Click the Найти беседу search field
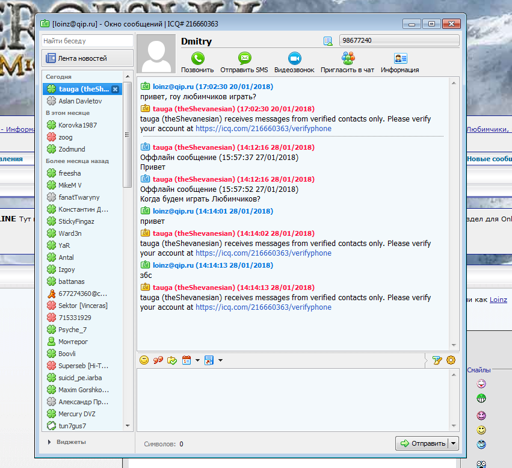Screen dimensions: 512x468 pyautogui.click(x=87, y=41)
